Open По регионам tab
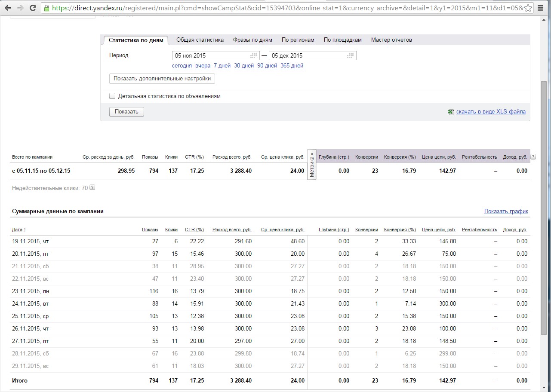551x392 pixels. 298,40
